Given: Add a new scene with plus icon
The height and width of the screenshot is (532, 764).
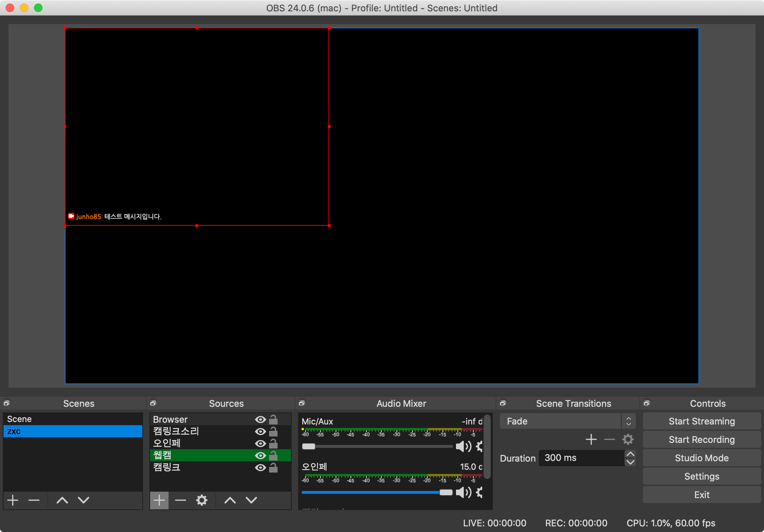Looking at the screenshot, I should click(x=13, y=500).
